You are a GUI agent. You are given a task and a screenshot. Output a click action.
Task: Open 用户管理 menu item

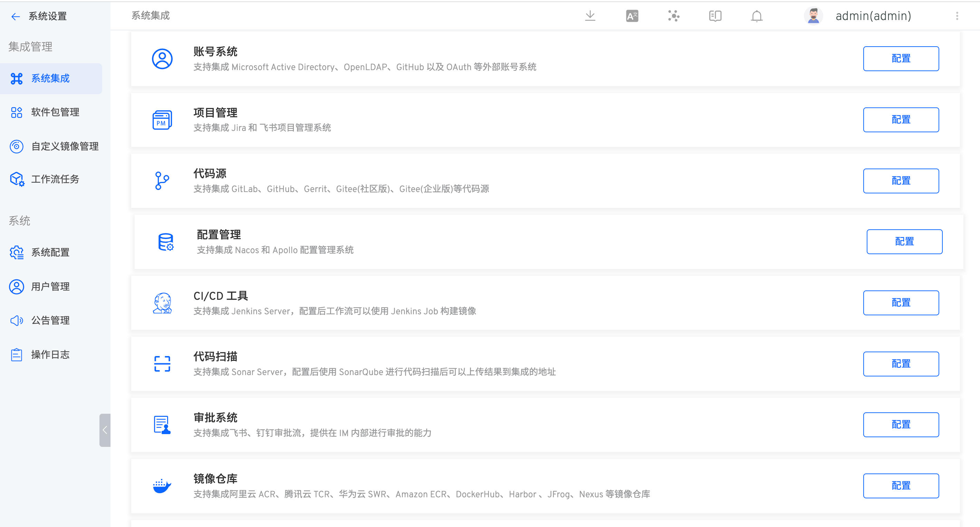pos(51,287)
